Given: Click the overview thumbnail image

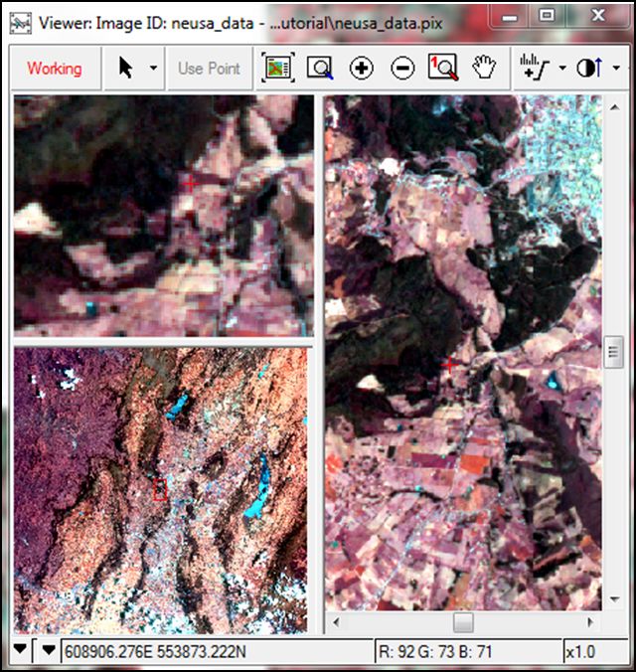Looking at the screenshot, I should [160, 491].
